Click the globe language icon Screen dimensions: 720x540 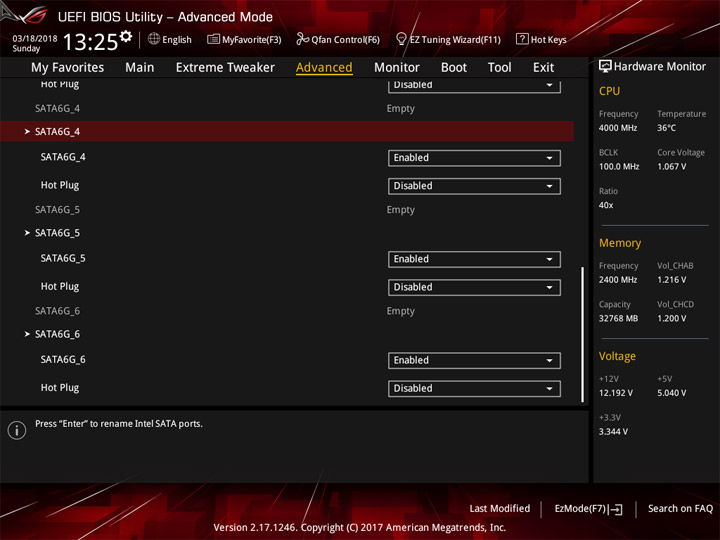click(x=154, y=39)
